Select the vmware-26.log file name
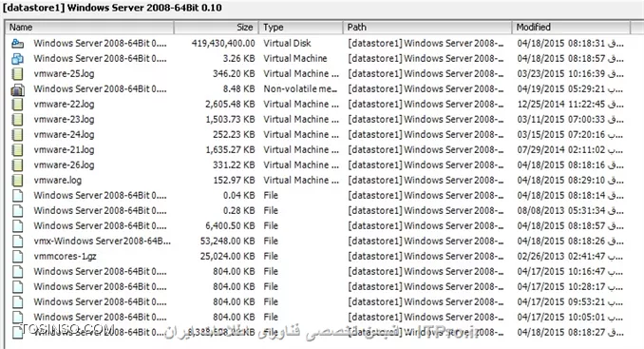Image resolution: width=644 pixels, height=349 pixels. pyautogui.click(x=64, y=165)
